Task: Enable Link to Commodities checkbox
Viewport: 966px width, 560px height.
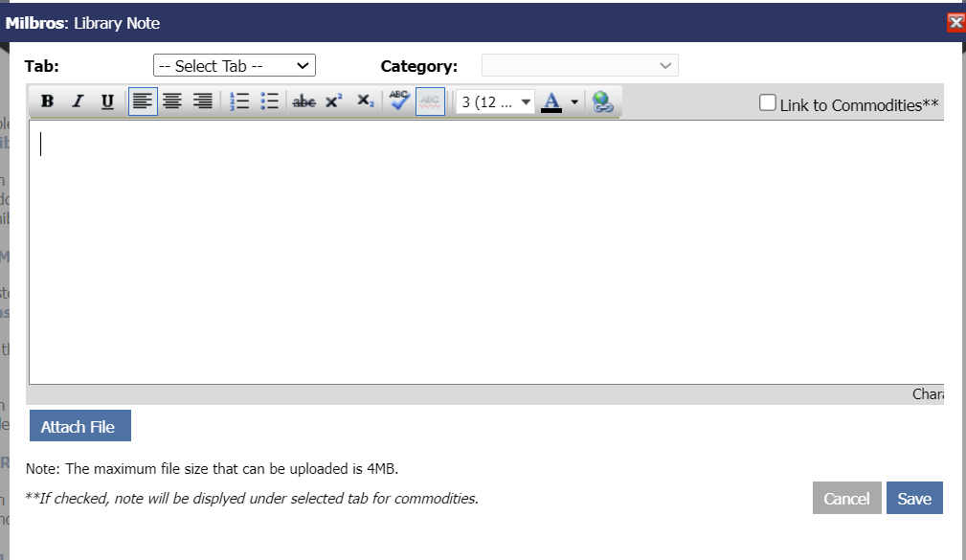Action: [768, 102]
